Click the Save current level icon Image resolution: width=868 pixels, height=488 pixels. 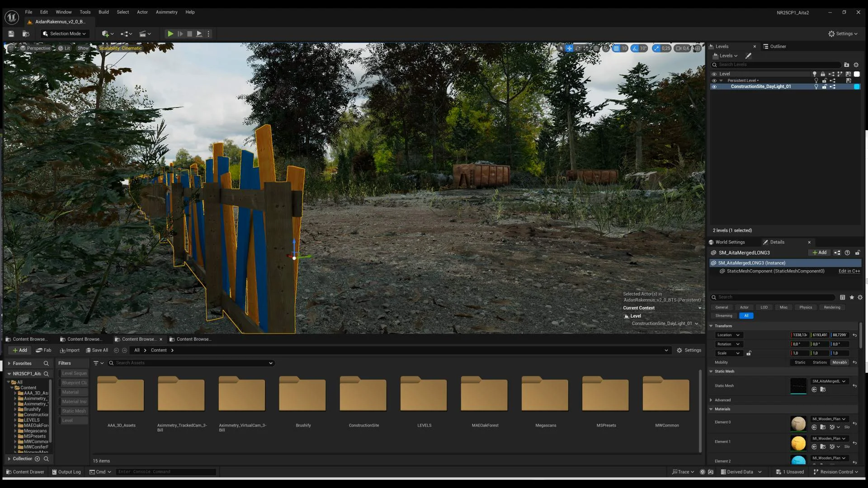click(x=11, y=34)
